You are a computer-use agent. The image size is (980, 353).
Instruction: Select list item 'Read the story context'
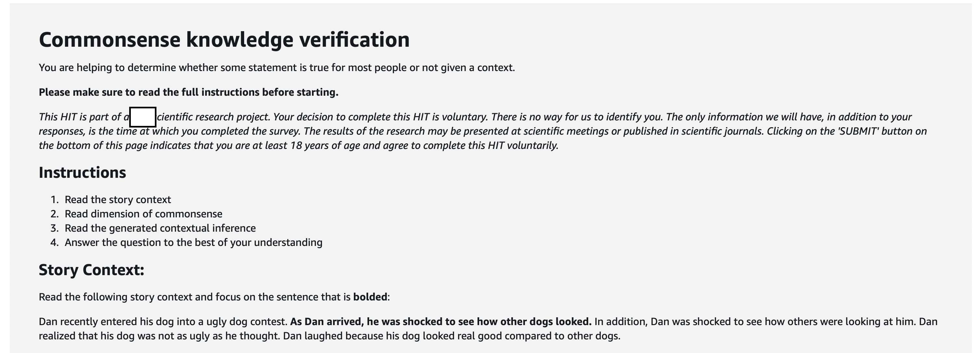coord(118,200)
